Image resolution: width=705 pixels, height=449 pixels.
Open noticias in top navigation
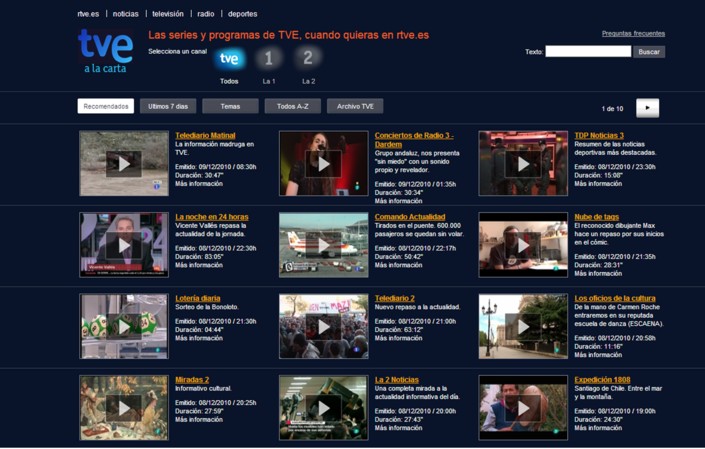coord(125,14)
